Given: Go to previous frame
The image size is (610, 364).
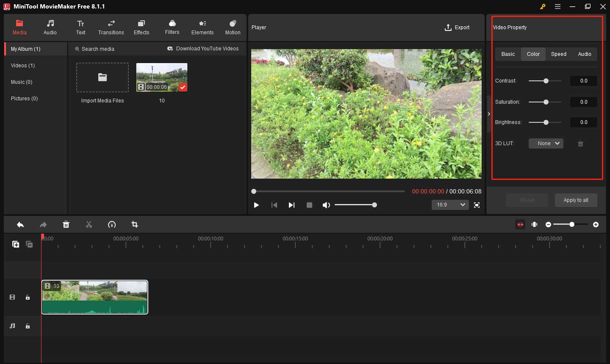Looking at the screenshot, I should click(274, 205).
